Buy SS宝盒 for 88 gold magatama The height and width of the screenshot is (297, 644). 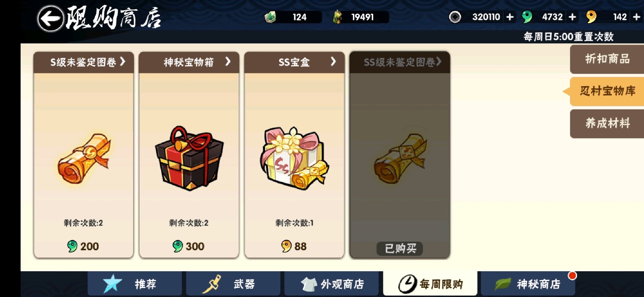[x=294, y=246]
